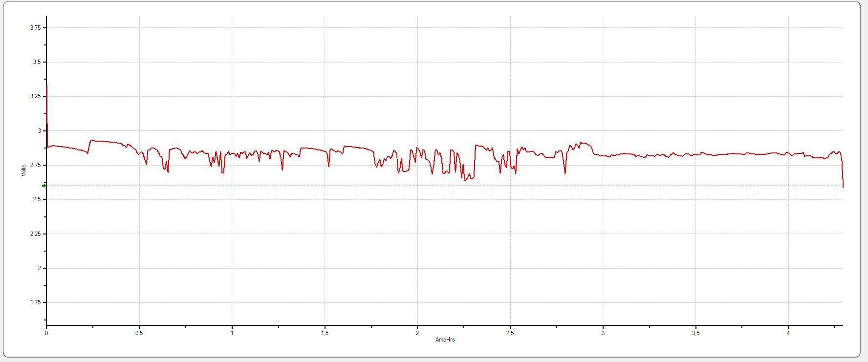
Task: Click the '4' x-axis label
Action: (788, 333)
